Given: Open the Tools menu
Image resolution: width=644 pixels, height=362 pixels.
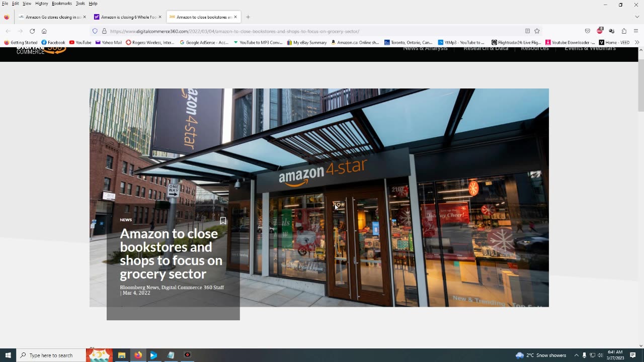Looking at the screenshot, I should 80,4.
